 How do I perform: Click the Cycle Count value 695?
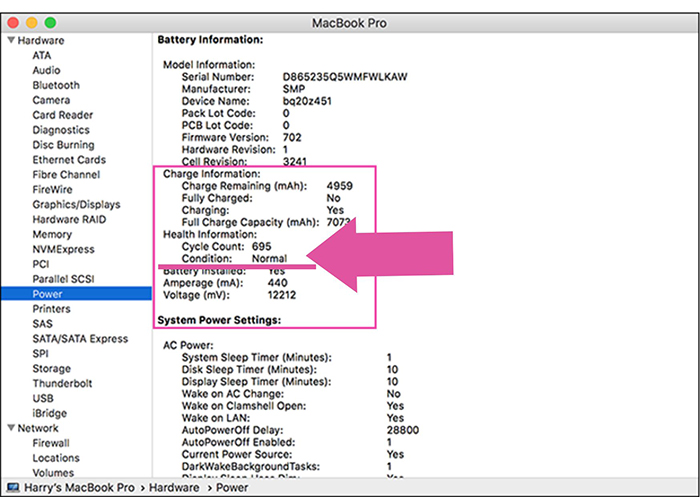(261, 246)
